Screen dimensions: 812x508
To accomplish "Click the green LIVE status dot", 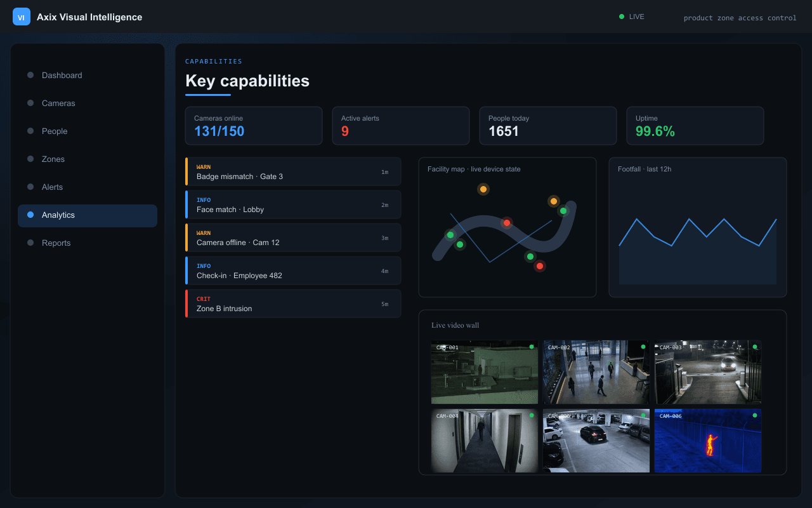I will pos(622,17).
